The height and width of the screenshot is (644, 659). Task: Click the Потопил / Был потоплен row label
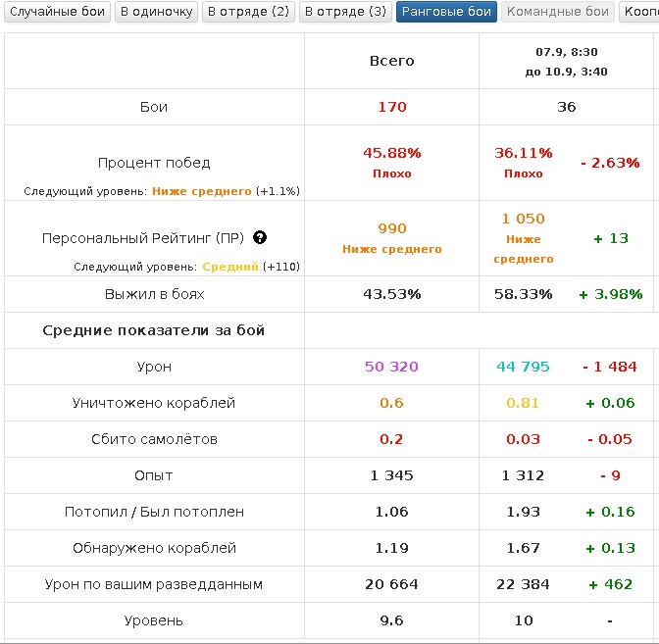tap(154, 512)
